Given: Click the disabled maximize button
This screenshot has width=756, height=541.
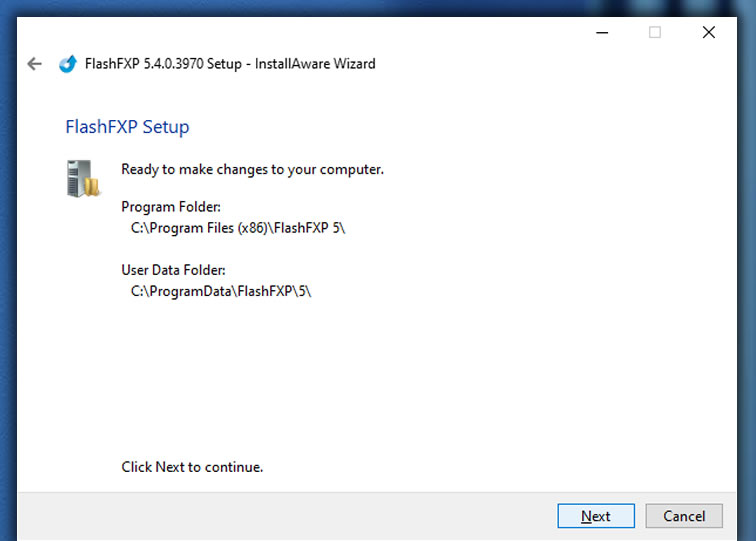Looking at the screenshot, I should click(655, 32).
